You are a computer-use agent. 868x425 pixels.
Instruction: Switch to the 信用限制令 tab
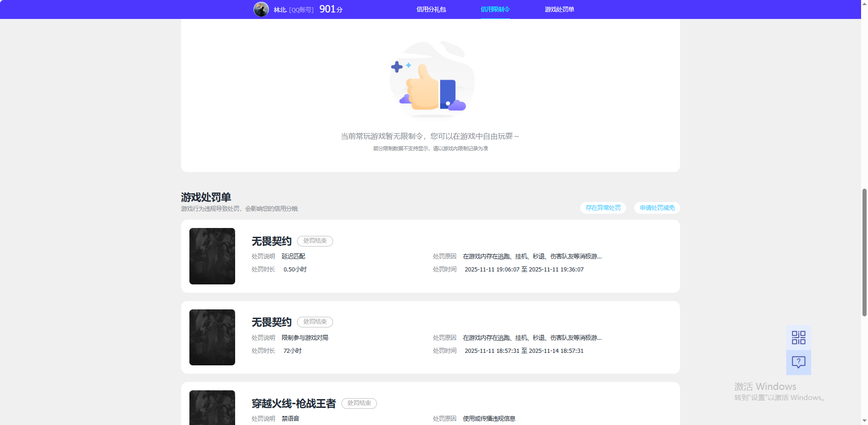coord(495,9)
